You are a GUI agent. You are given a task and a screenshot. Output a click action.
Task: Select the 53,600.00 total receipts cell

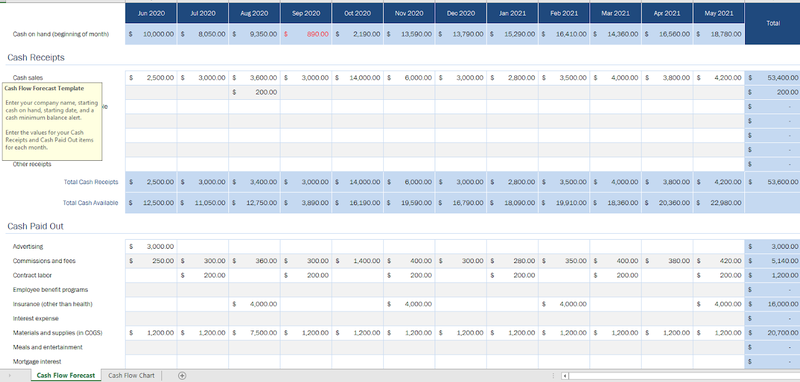coord(772,182)
